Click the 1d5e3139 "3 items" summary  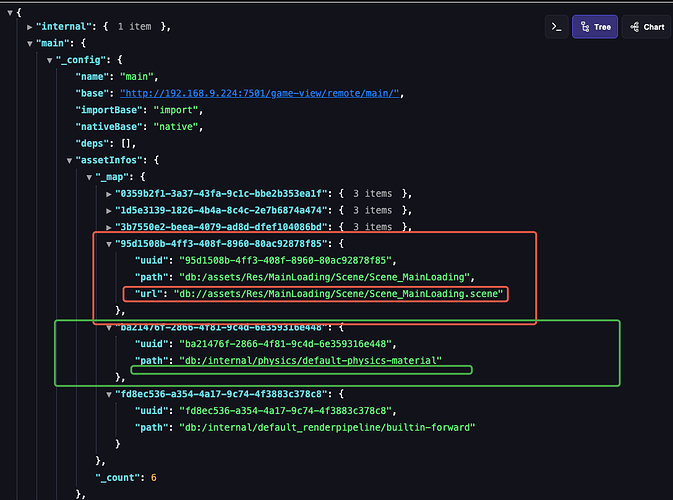[x=373, y=210]
